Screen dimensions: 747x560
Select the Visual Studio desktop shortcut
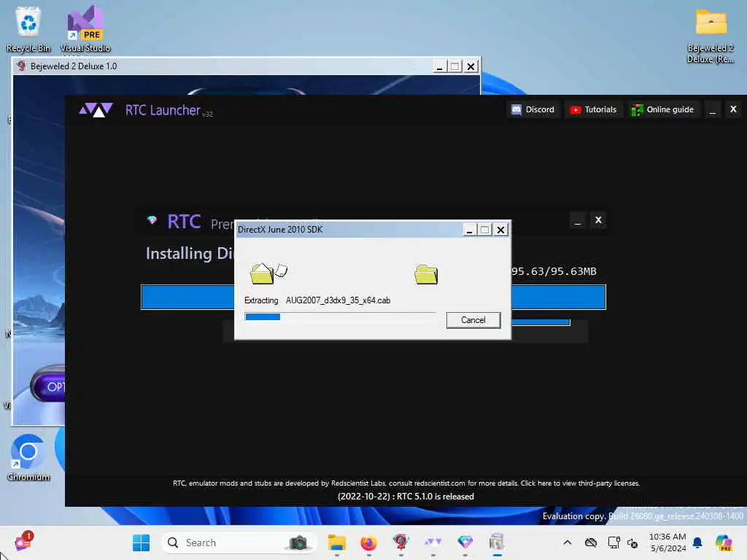[x=85, y=29]
